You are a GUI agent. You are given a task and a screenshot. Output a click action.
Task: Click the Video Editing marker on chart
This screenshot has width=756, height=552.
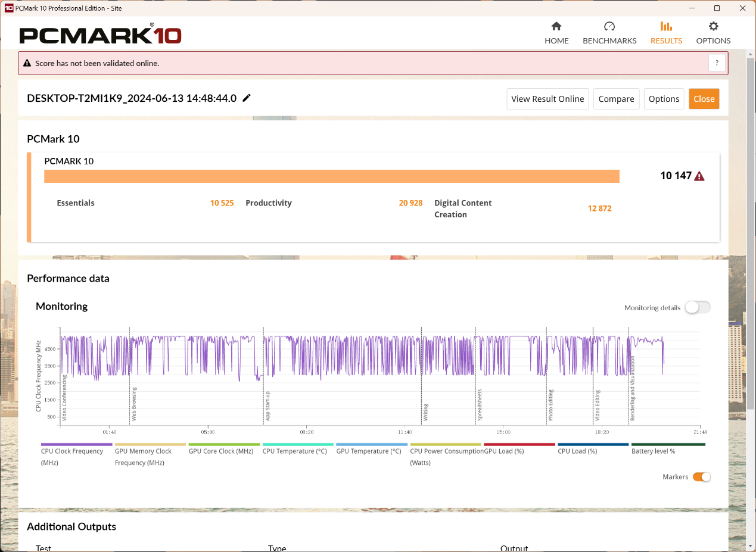pos(597,406)
